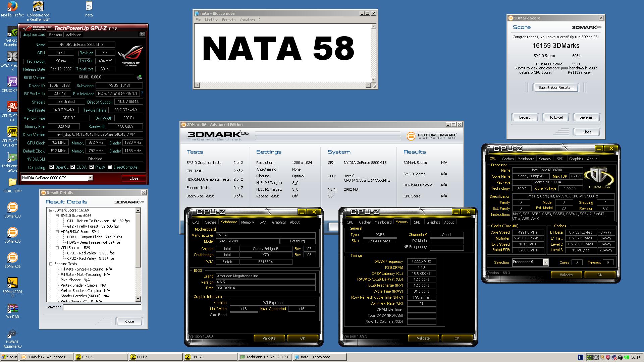
Task: Collapse the SM2.0 Score: 6064 tree node
Action: tap(57, 216)
